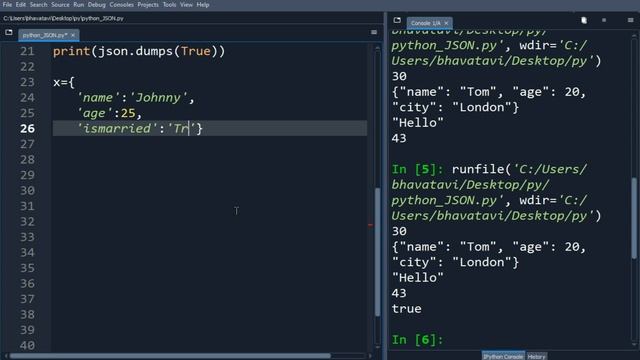This screenshot has height=360, width=640.
Task: Click the editor scroll-left arrow
Action: pyautogui.click(x=6, y=356)
